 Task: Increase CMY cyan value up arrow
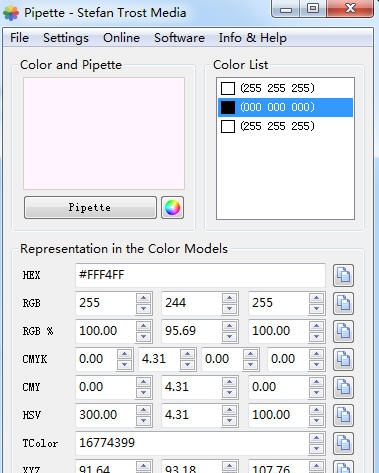(144, 382)
